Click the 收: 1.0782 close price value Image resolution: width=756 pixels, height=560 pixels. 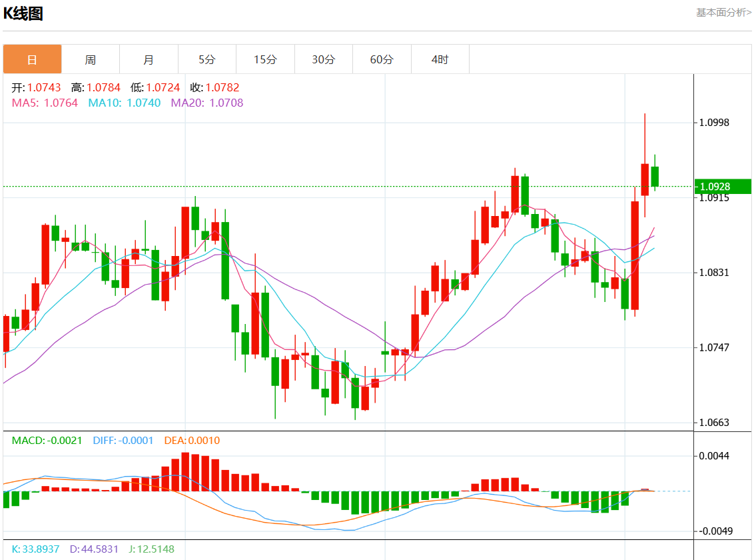point(214,87)
